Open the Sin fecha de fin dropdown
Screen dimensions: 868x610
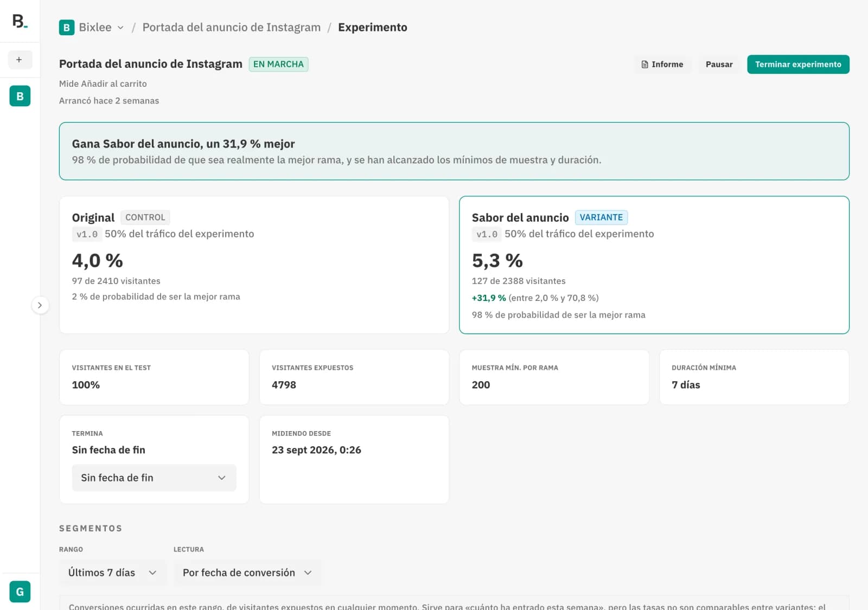[154, 478]
